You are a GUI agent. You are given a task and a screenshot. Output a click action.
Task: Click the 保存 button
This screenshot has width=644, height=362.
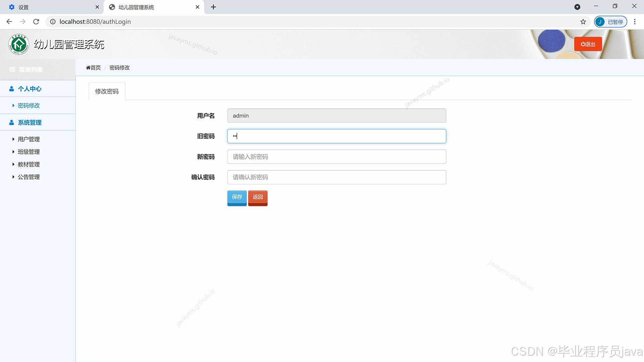[237, 197]
